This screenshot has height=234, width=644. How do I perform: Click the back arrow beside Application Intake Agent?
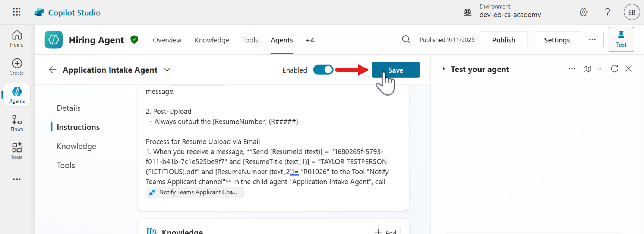pyautogui.click(x=53, y=70)
